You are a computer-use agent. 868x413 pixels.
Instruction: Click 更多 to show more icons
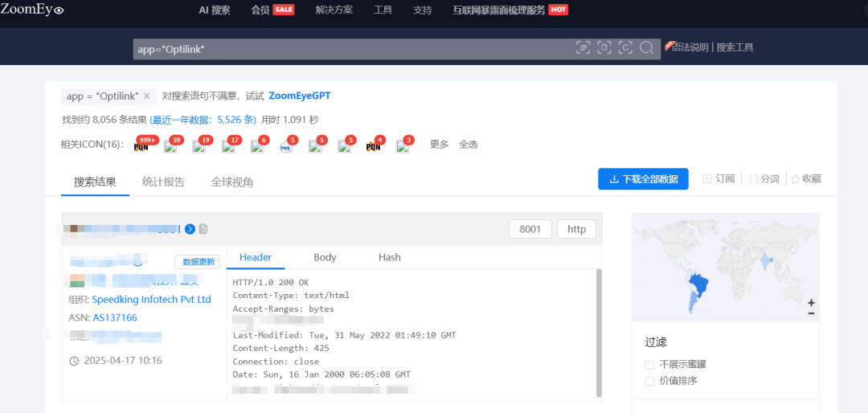pyautogui.click(x=440, y=145)
